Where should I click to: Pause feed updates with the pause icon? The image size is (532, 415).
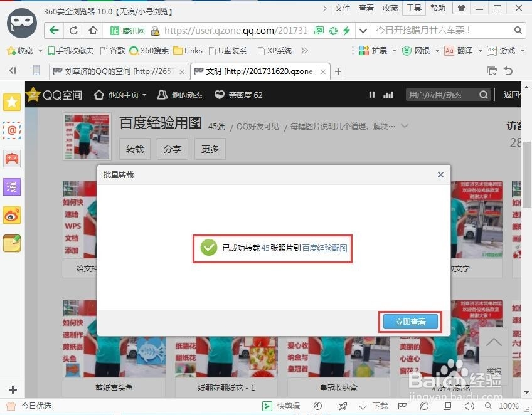coord(371,95)
